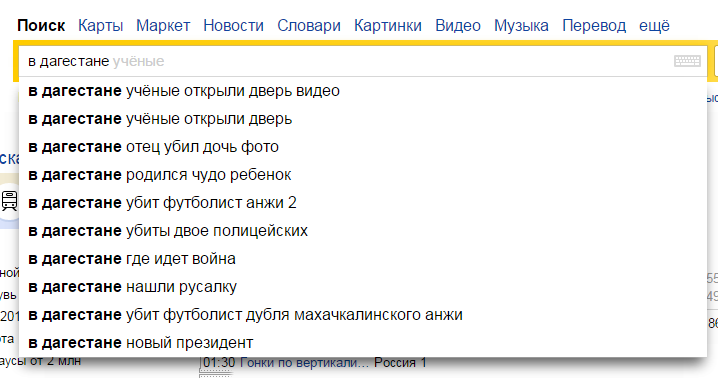Image resolution: width=718 pixels, height=378 pixels.
Task: Click the train icon on the left edge
Action: [9, 201]
